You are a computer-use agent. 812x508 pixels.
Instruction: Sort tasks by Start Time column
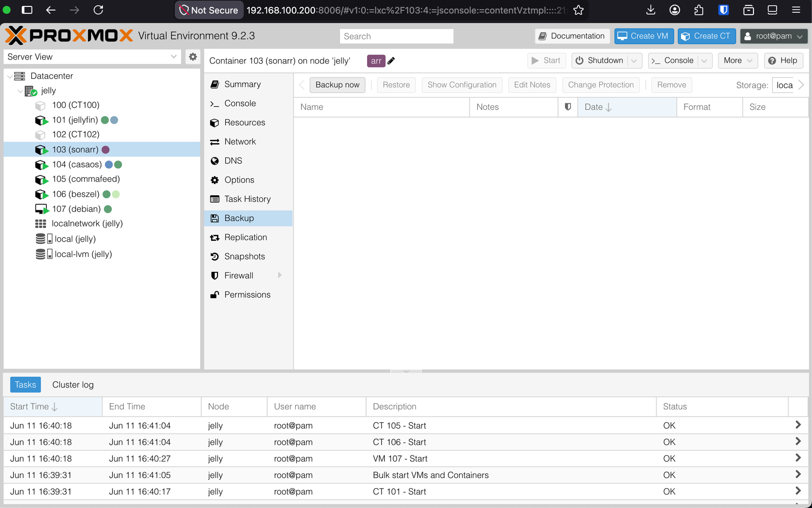pyautogui.click(x=53, y=407)
